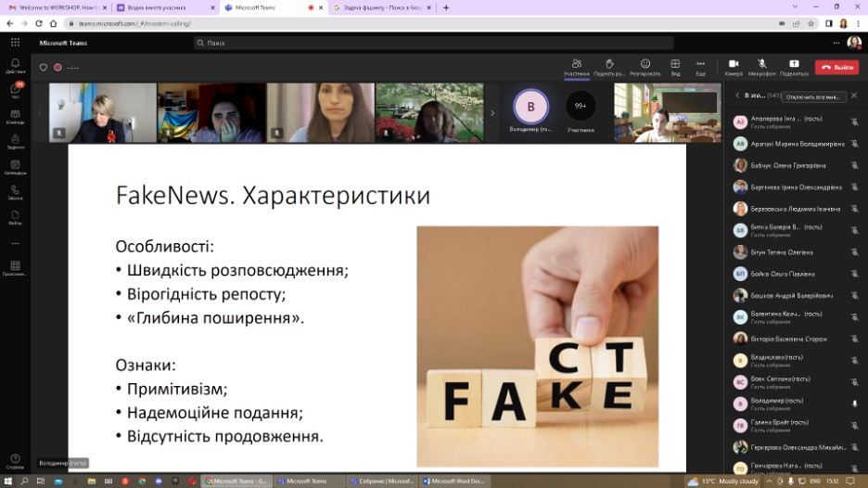This screenshot has width=868, height=488.
Task: Close the participants side panel
Action: pos(854,96)
